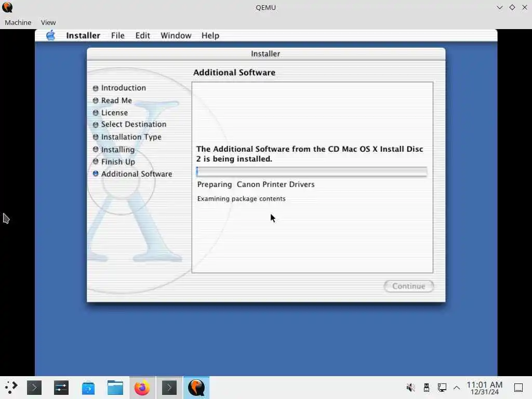Click the QEMU logo in title bar
The height and width of the screenshot is (399, 532).
coord(7,7)
